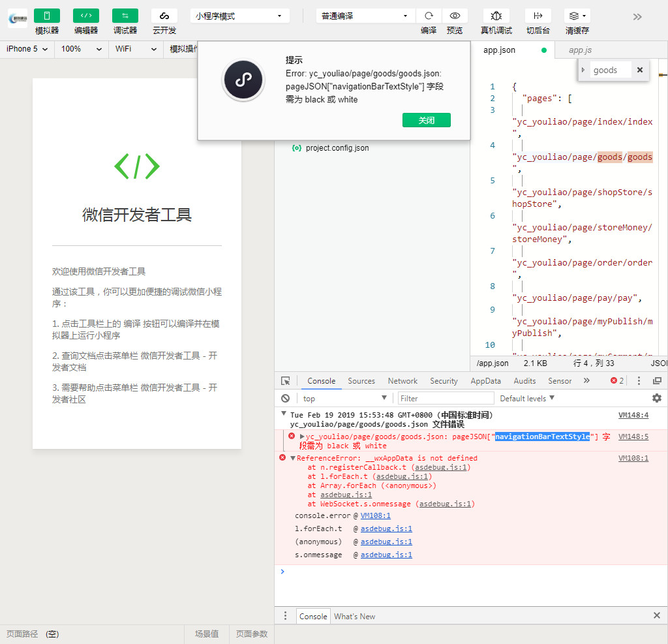Image resolution: width=668 pixels, height=644 pixels.
Task: Open VM148:4 source link
Action: pos(633,415)
